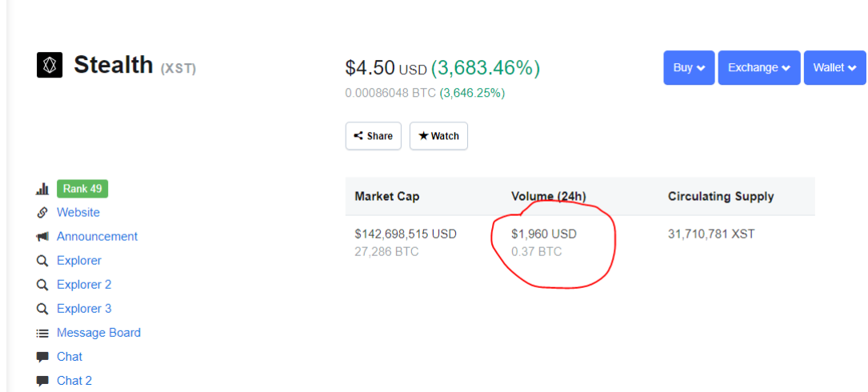Select the Market Cap column header
Image resolution: width=868 pixels, height=392 pixels.
coord(387,196)
